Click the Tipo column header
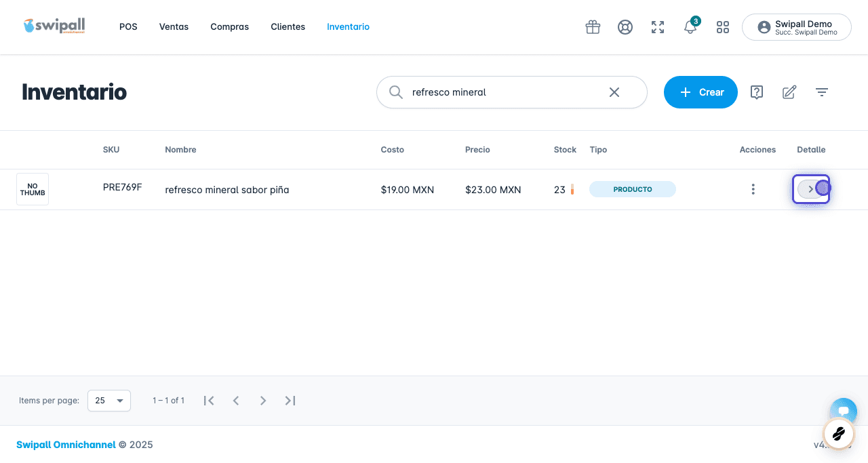Viewport: 868px width, 463px height. coord(599,150)
